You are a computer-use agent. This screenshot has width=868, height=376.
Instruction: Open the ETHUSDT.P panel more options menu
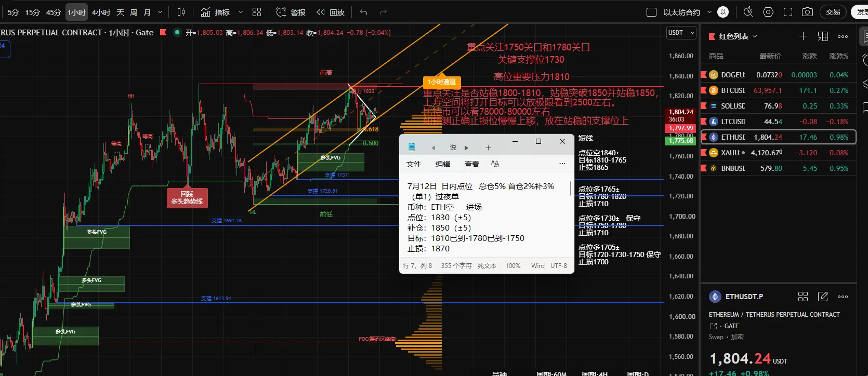[843, 297]
